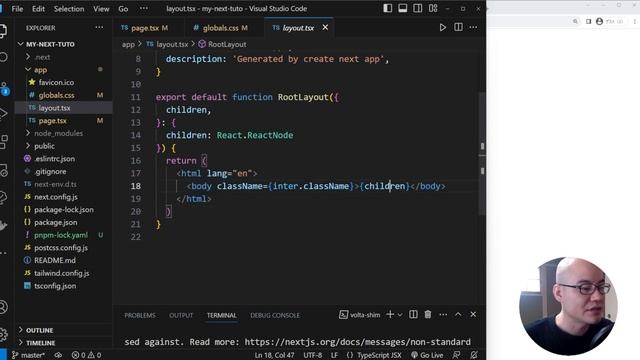Maximize the panel with the up chevron
Viewport: 640px width, 360px height.
[458, 314]
